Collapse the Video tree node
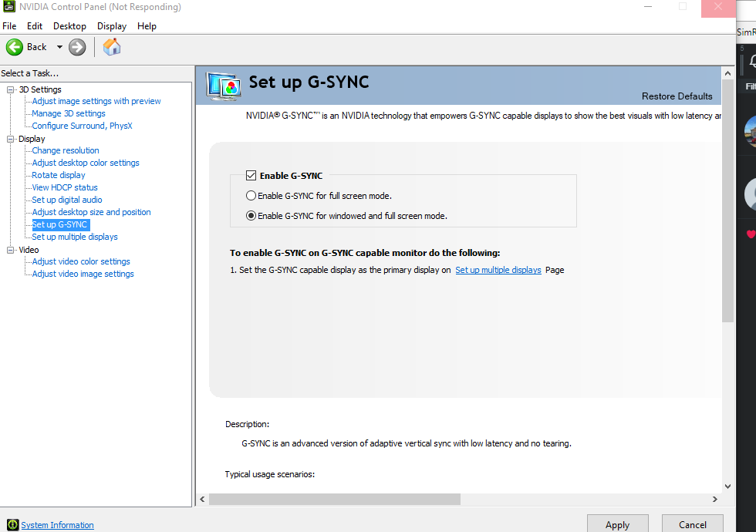The image size is (756, 532). (x=10, y=250)
